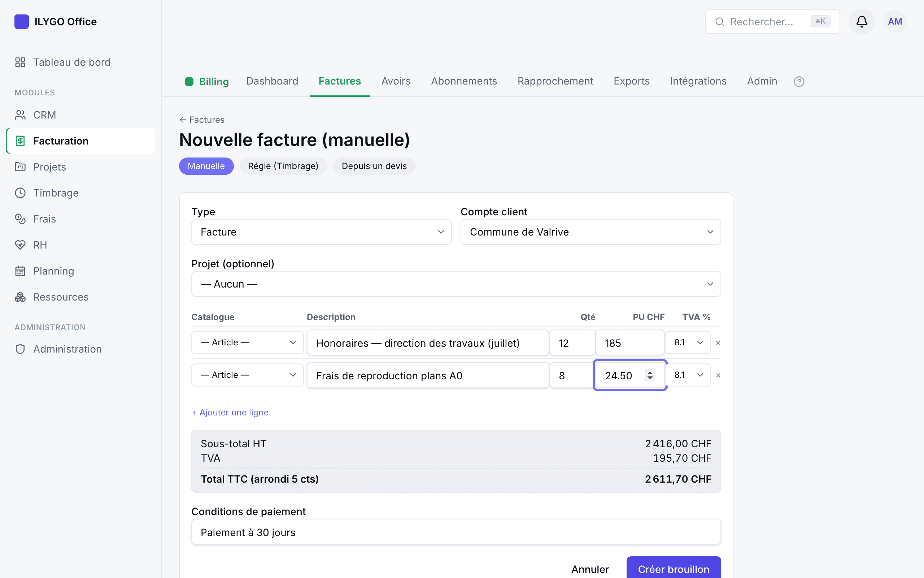Click the Frais coins icon

coord(20,219)
